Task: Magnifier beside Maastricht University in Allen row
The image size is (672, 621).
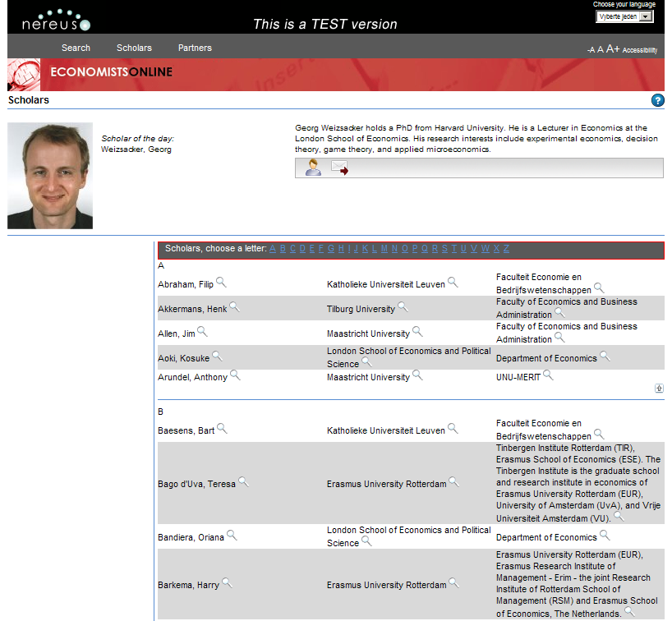Action: pos(417,331)
